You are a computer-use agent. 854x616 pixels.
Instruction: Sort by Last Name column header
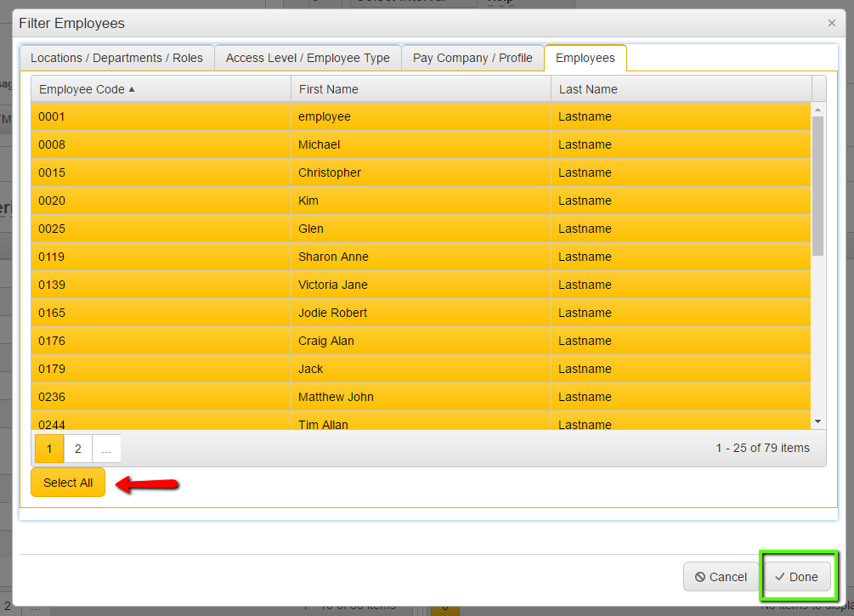click(x=588, y=89)
